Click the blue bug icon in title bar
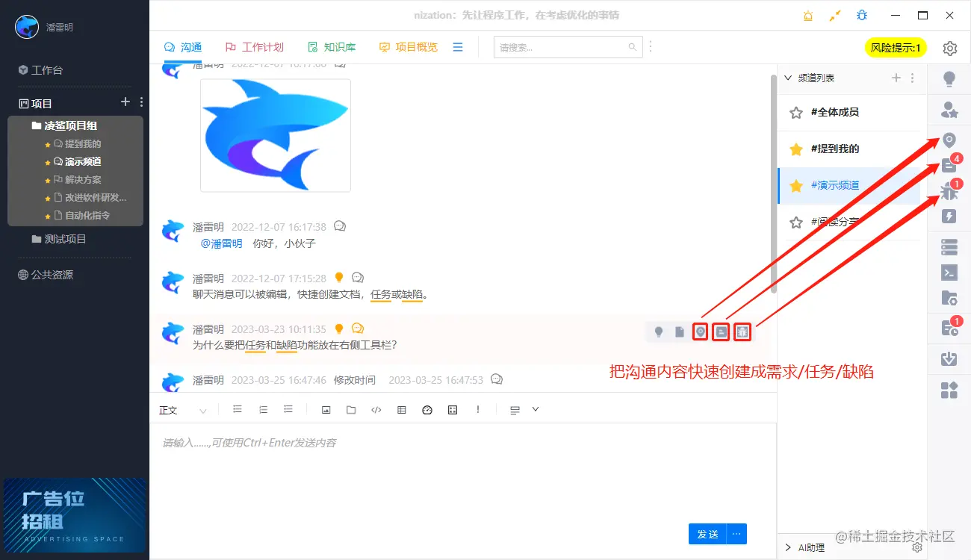The image size is (971, 560). [x=862, y=15]
